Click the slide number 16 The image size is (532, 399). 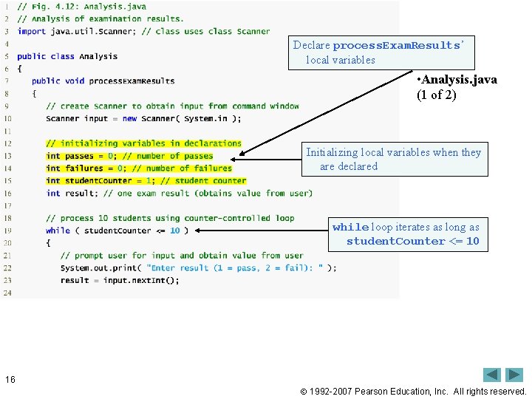(x=10, y=379)
